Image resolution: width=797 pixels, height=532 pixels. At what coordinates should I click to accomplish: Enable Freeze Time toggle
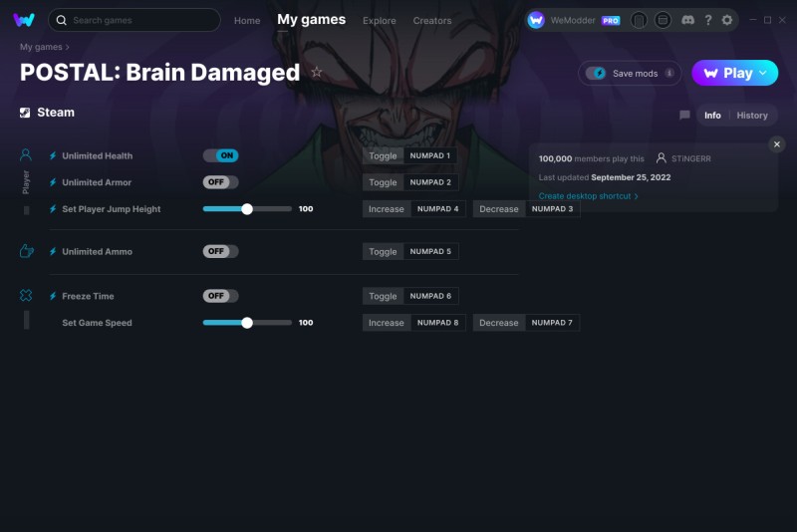(220, 296)
